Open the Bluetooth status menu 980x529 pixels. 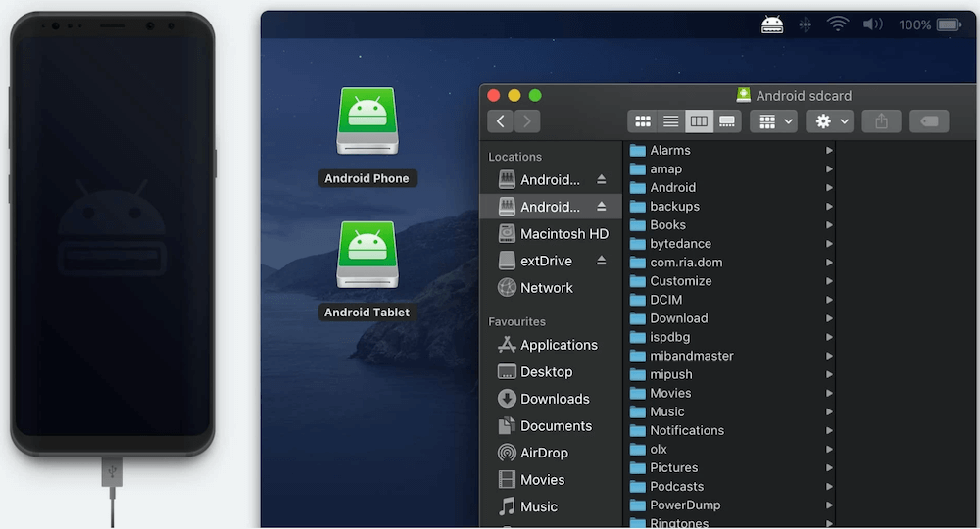pyautogui.click(x=805, y=24)
